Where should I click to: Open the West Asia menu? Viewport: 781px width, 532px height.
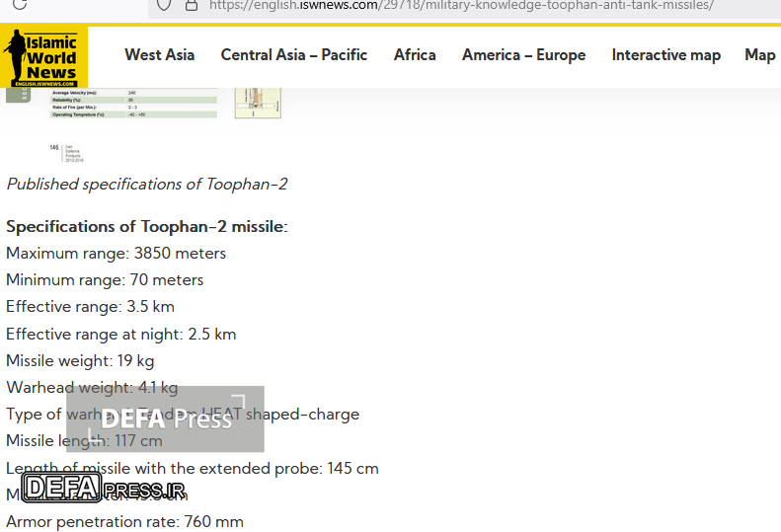point(159,55)
